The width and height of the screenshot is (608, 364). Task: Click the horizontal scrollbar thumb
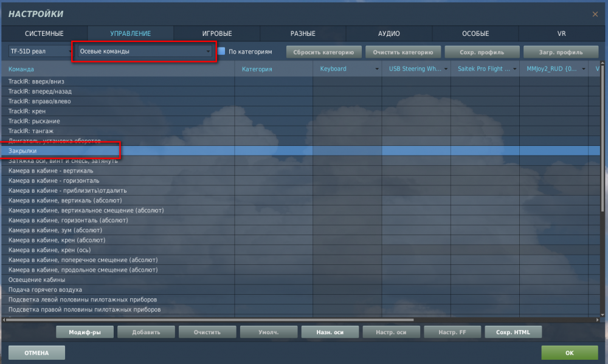coord(210,320)
